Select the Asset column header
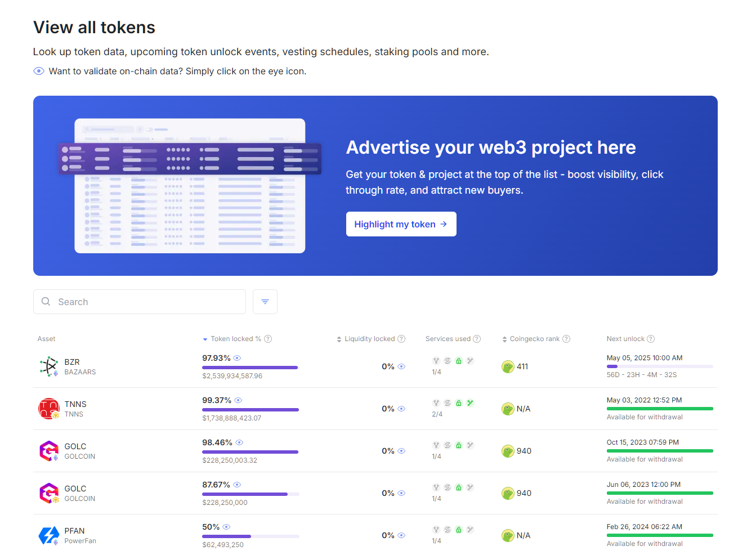756x555 pixels. click(46, 338)
